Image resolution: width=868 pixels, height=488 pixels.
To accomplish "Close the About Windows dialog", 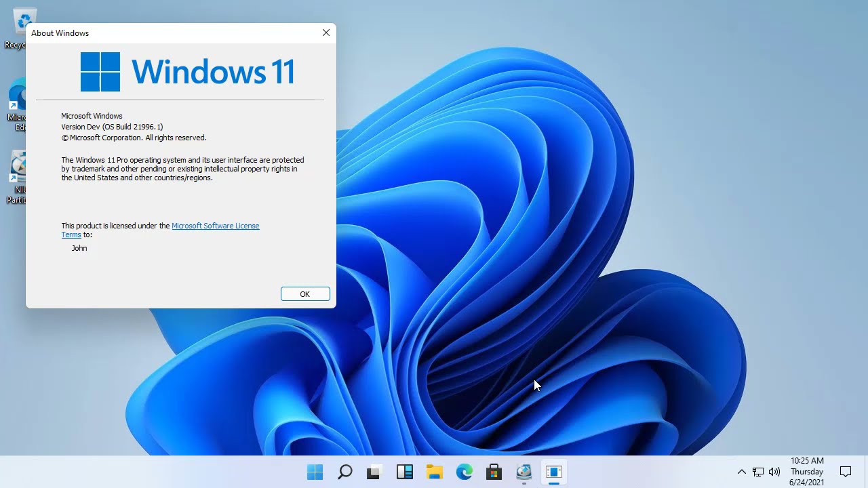I will pos(326,33).
